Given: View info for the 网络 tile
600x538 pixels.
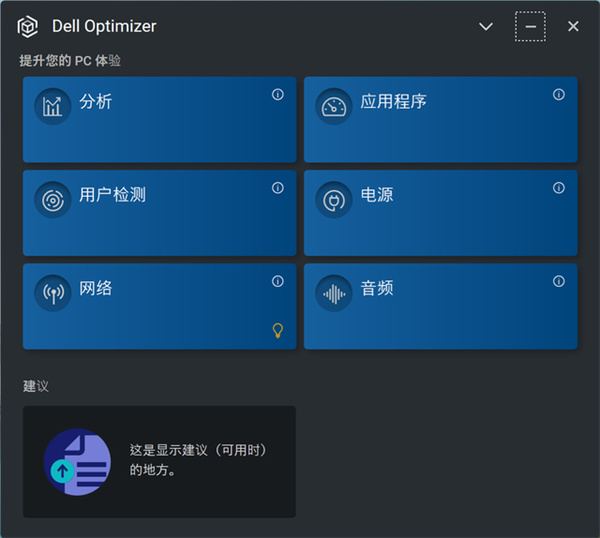Looking at the screenshot, I should tap(278, 282).
